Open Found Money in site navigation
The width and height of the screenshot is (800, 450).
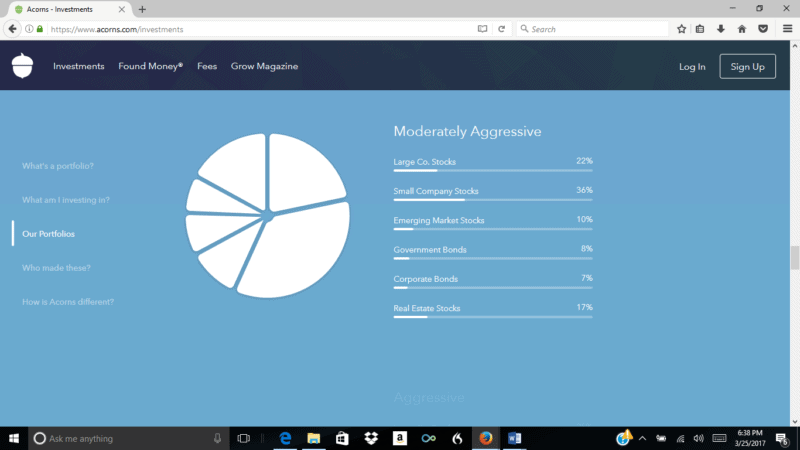tap(151, 66)
